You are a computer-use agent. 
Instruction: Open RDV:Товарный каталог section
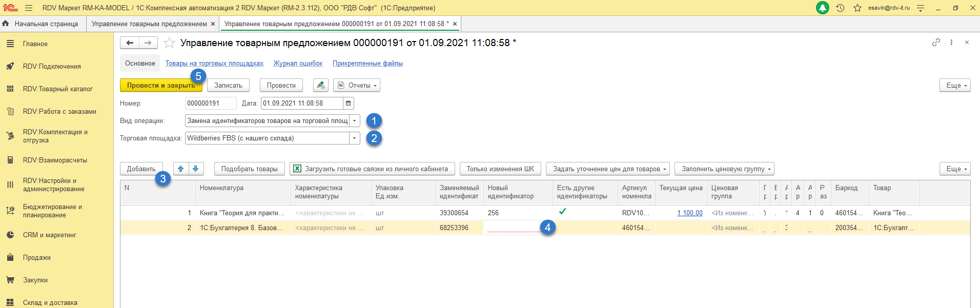57,89
